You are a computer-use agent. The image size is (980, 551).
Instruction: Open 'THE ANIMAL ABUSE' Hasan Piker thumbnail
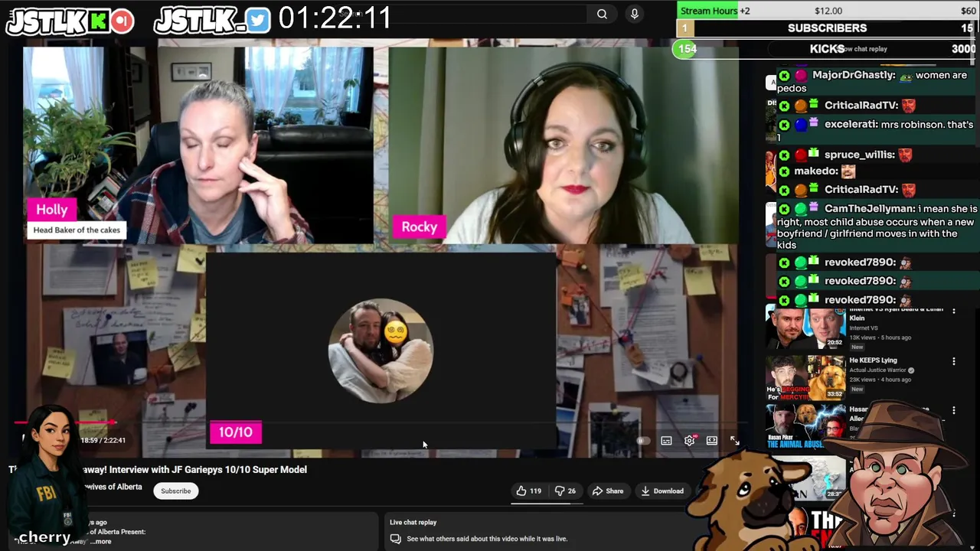point(805,427)
